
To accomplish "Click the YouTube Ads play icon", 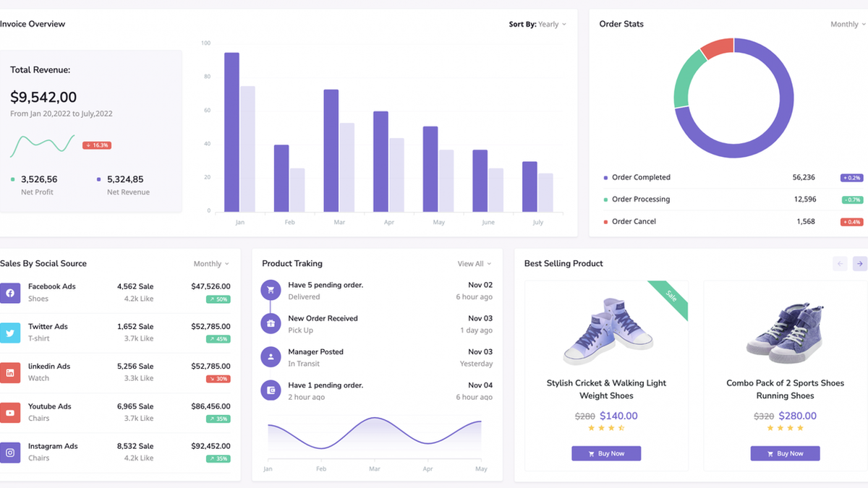I will click(10, 413).
